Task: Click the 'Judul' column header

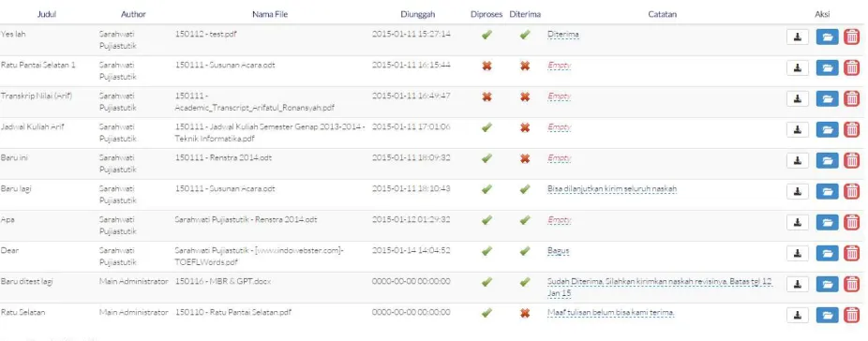Action: (x=47, y=14)
